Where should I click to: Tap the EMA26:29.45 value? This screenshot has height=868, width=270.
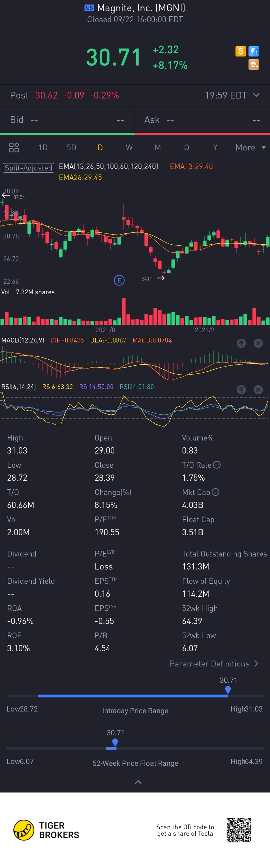[x=80, y=177]
